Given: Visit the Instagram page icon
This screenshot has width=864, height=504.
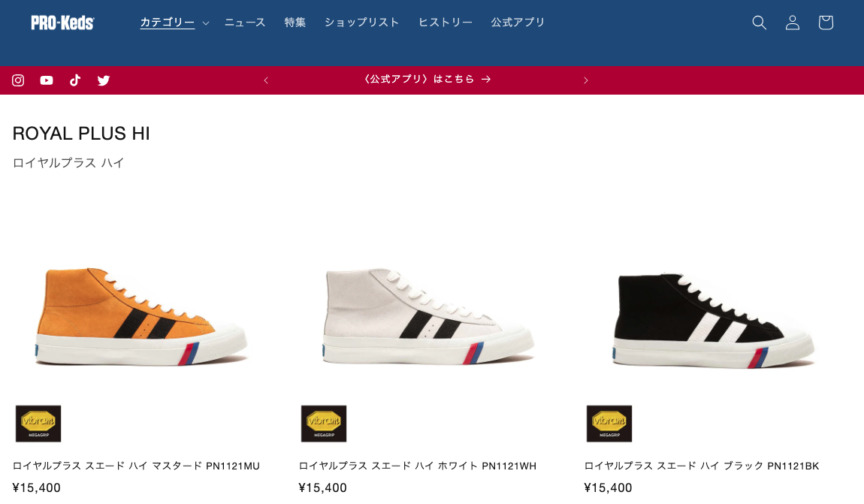Looking at the screenshot, I should (18, 80).
